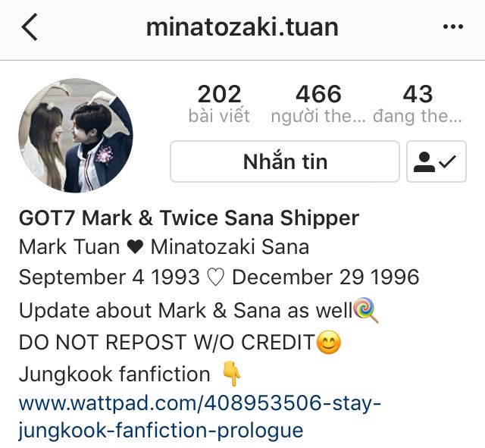Screen dimensions: 485x448
Task: Tap the jungkook-fanfiction-prologue link line
Action: [161, 430]
